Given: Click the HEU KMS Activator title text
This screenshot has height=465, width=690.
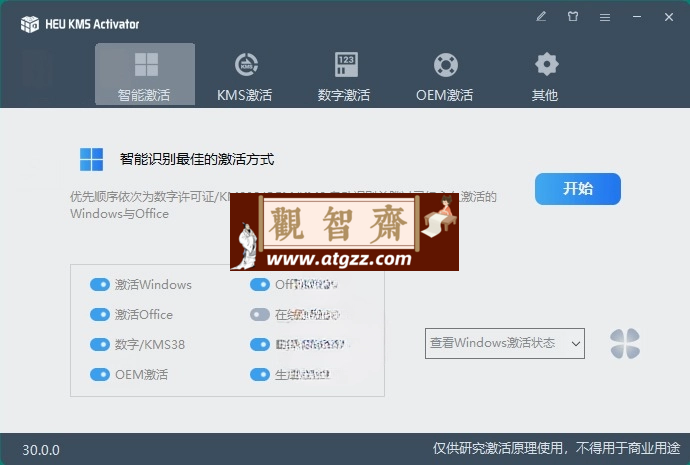Looking at the screenshot, I should point(92,24).
